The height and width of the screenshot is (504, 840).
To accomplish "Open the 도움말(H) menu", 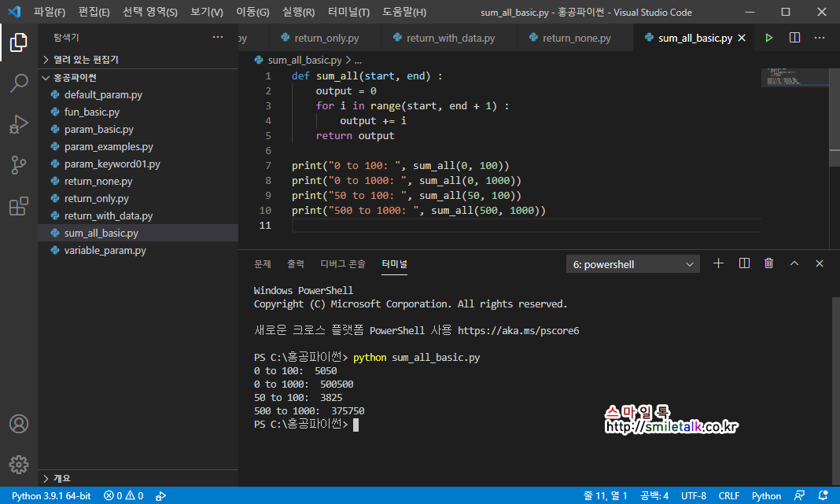I will (x=404, y=12).
